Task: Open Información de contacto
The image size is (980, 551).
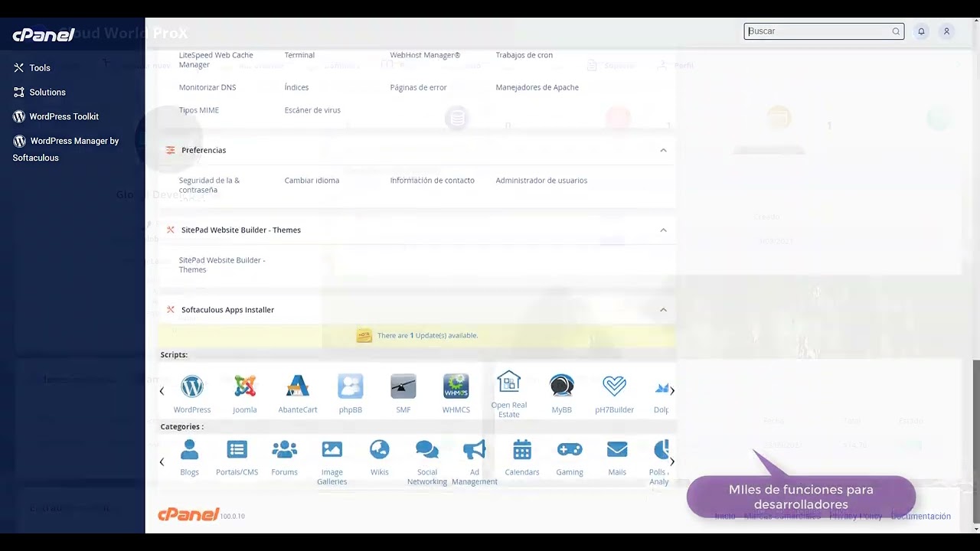Action: point(432,181)
